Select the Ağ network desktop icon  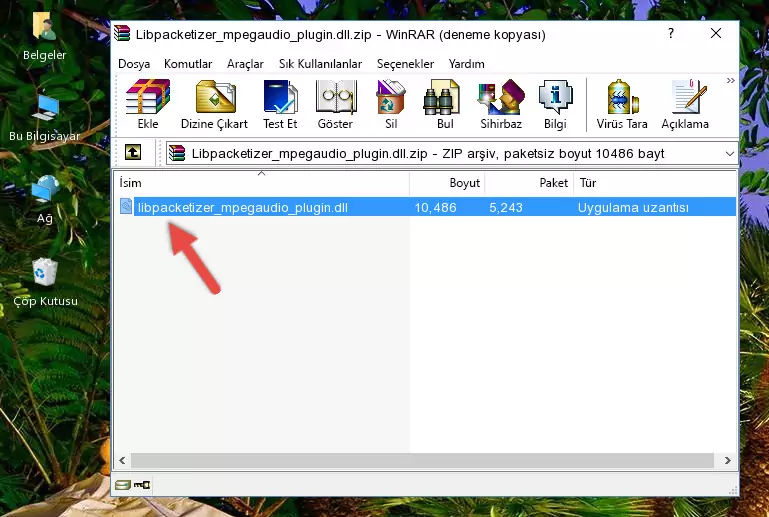[x=45, y=199]
